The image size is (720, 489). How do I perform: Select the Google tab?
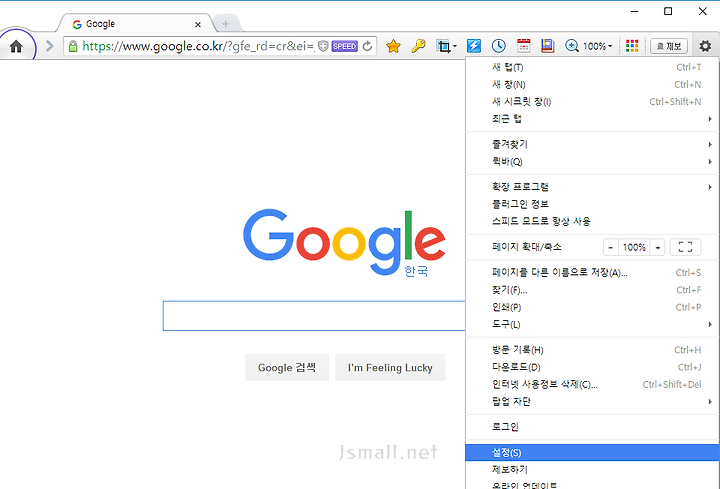133,24
